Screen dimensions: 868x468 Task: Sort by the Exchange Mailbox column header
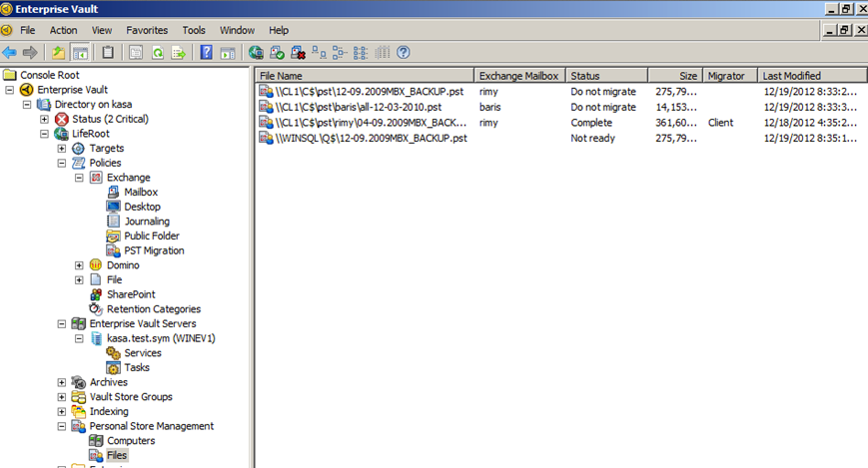click(x=519, y=76)
